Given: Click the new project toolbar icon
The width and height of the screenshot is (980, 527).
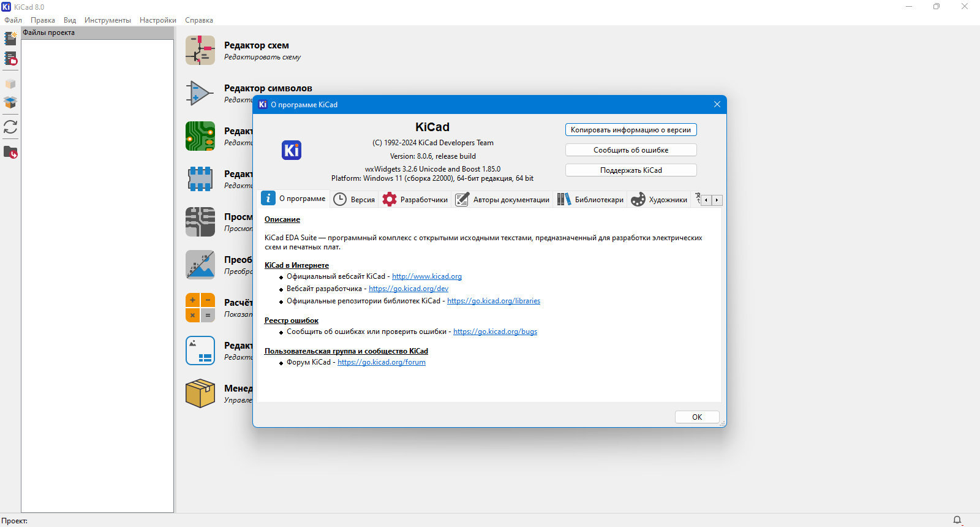Looking at the screenshot, I should click(x=10, y=38).
